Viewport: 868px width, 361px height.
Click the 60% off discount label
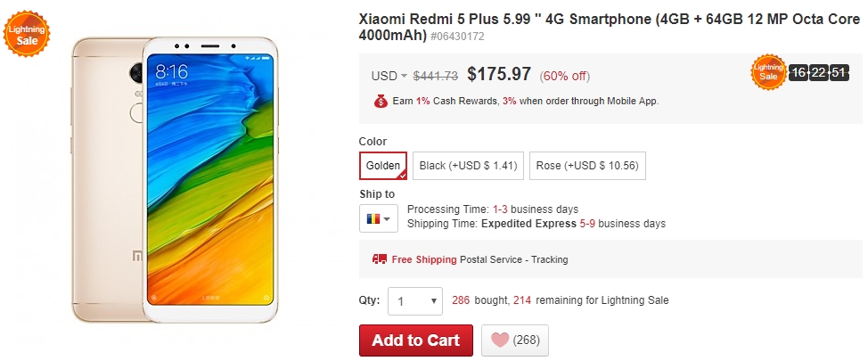coord(564,77)
